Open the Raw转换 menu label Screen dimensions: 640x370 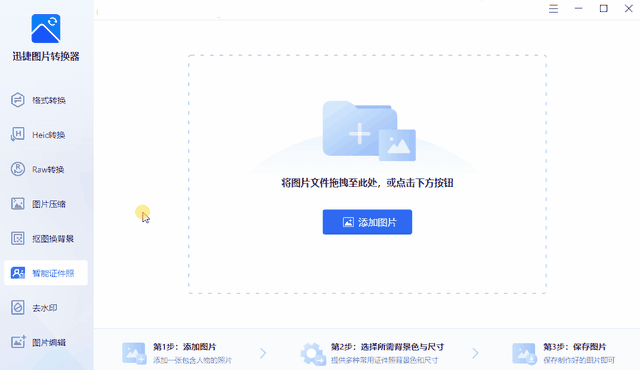[x=48, y=169]
